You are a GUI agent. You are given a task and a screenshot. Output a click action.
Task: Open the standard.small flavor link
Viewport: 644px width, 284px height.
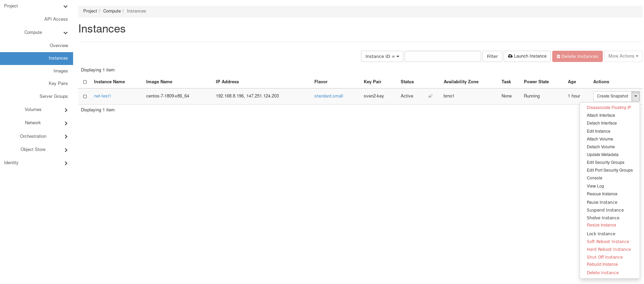(x=328, y=96)
